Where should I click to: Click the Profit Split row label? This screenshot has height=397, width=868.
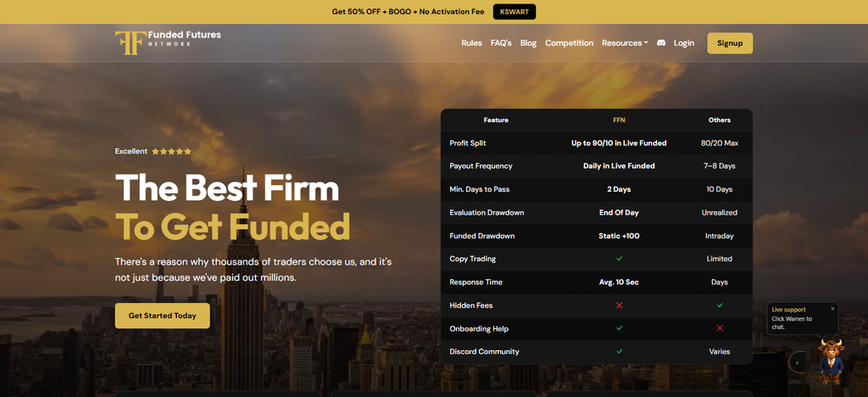pyautogui.click(x=468, y=143)
